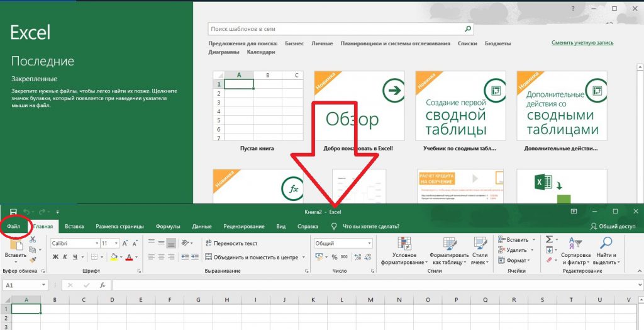Click the AutoSum sigma icon
The width and height of the screenshot is (644, 330).
click(548, 239)
